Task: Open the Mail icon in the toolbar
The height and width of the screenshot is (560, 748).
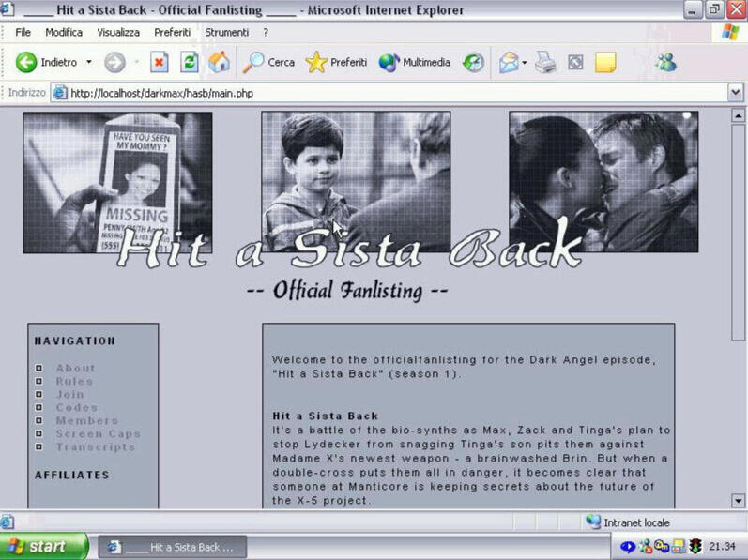Action: 508,63
